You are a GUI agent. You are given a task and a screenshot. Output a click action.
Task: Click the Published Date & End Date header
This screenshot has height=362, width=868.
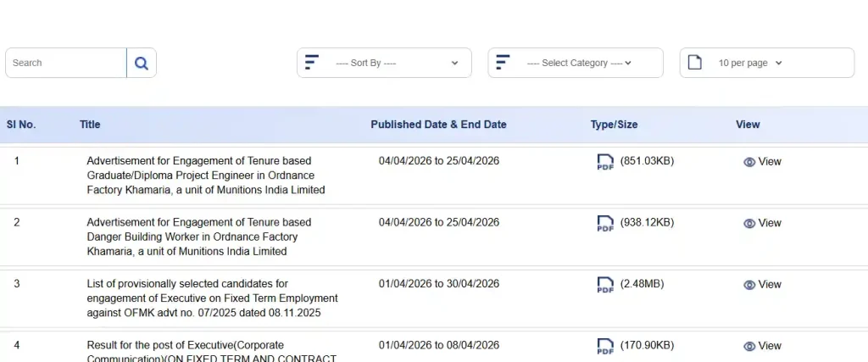[x=438, y=125]
